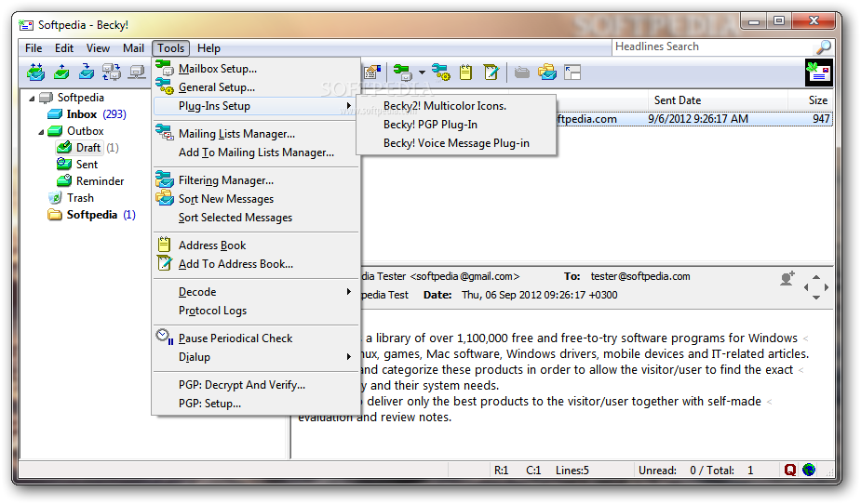Click the window layout toolbar icon
The height and width of the screenshot is (504, 861).
[572, 73]
